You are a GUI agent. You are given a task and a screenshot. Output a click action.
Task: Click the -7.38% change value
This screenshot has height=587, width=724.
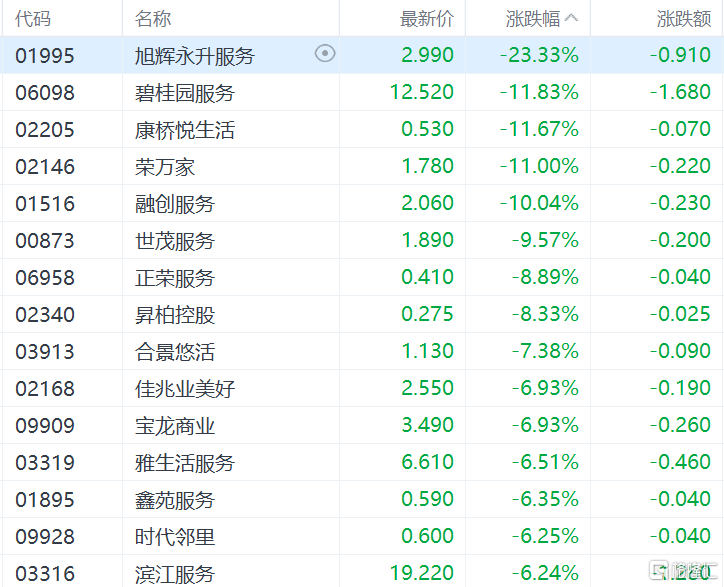pos(545,351)
